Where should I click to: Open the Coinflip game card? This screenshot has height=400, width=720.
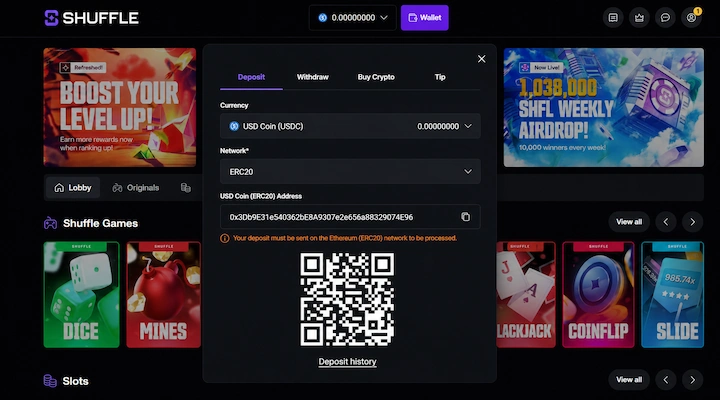coord(598,295)
